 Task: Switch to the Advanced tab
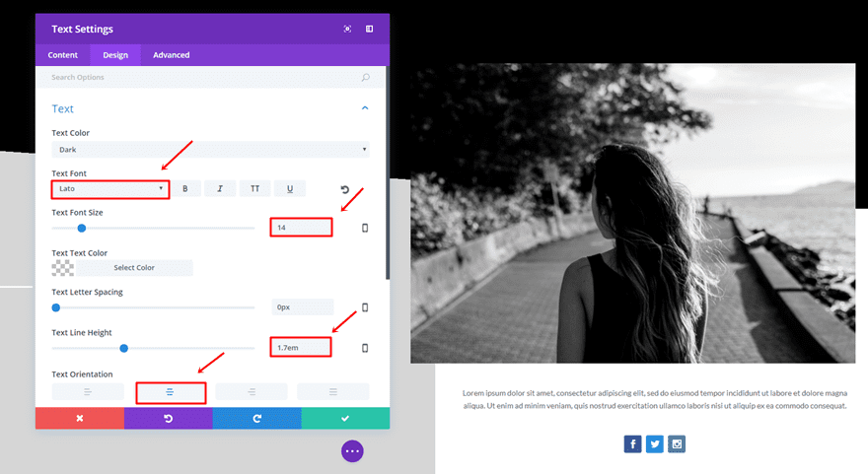(171, 55)
